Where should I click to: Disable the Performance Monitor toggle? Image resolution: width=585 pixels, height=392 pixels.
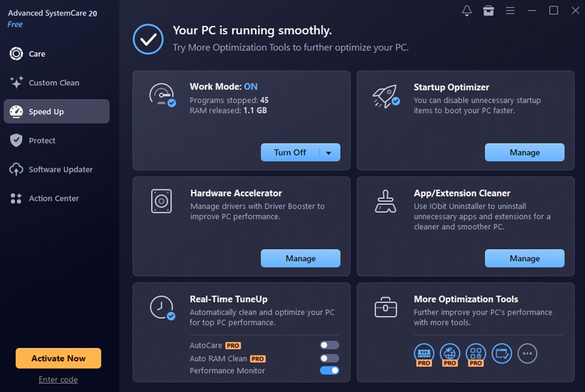329,370
